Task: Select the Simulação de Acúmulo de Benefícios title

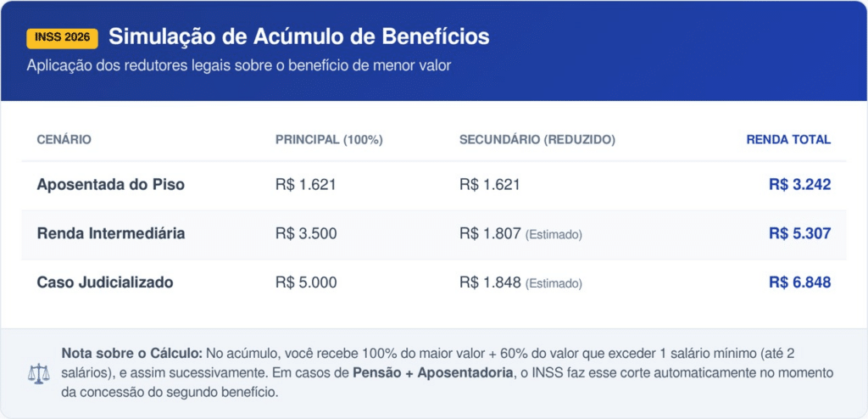Action: [298, 37]
